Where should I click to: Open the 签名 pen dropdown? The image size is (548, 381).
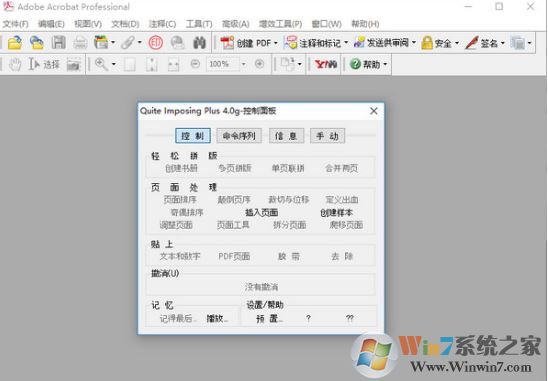point(503,43)
